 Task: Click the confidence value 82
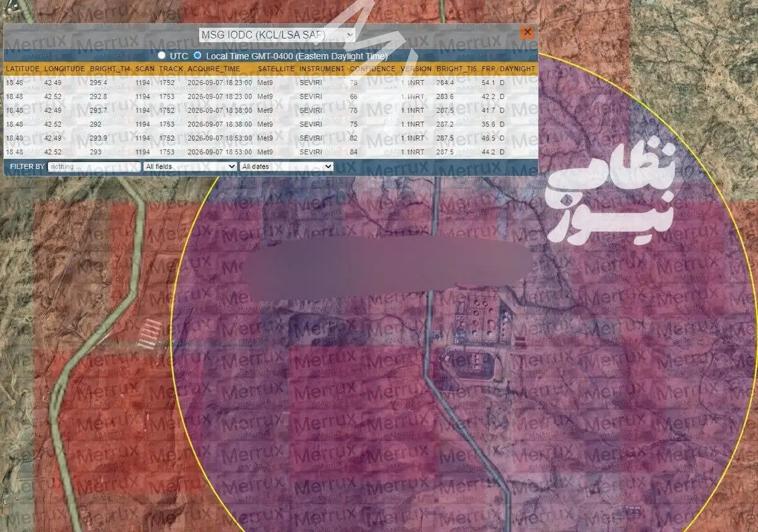(354, 138)
